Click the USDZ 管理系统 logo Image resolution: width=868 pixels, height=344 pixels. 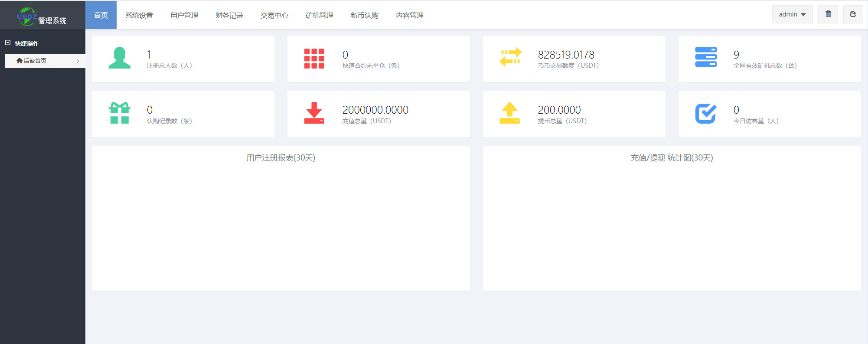click(x=42, y=16)
